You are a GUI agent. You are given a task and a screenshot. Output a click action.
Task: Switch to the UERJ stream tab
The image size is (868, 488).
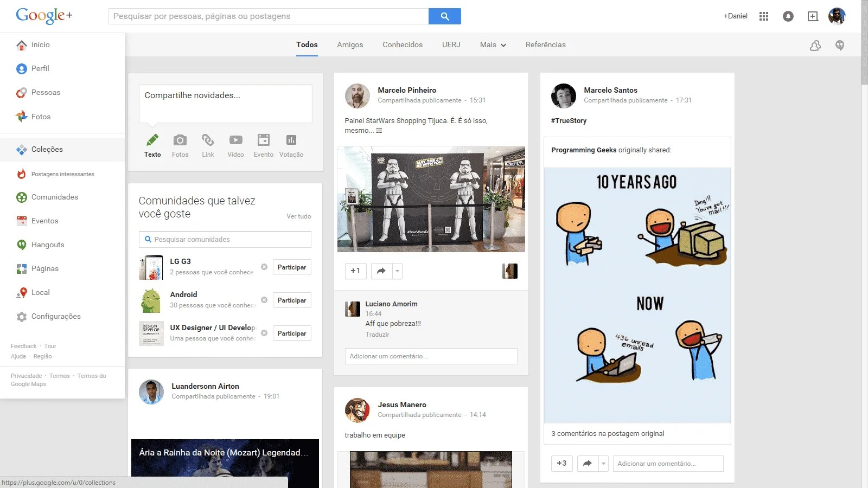tap(451, 45)
